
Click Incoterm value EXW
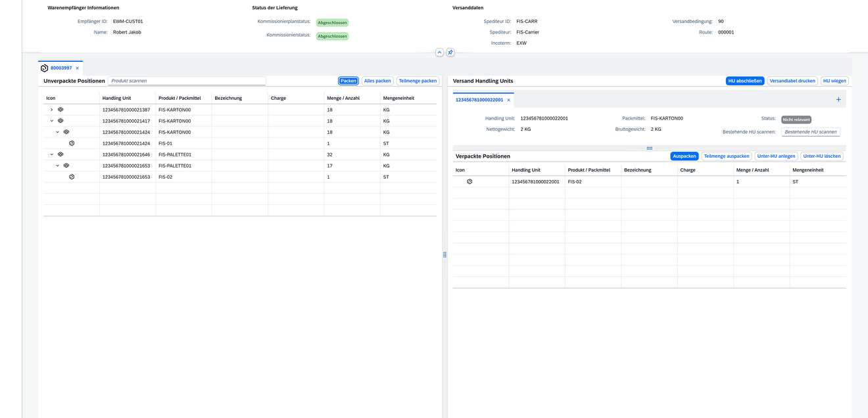pyautogui.click(x=521, y=43)
